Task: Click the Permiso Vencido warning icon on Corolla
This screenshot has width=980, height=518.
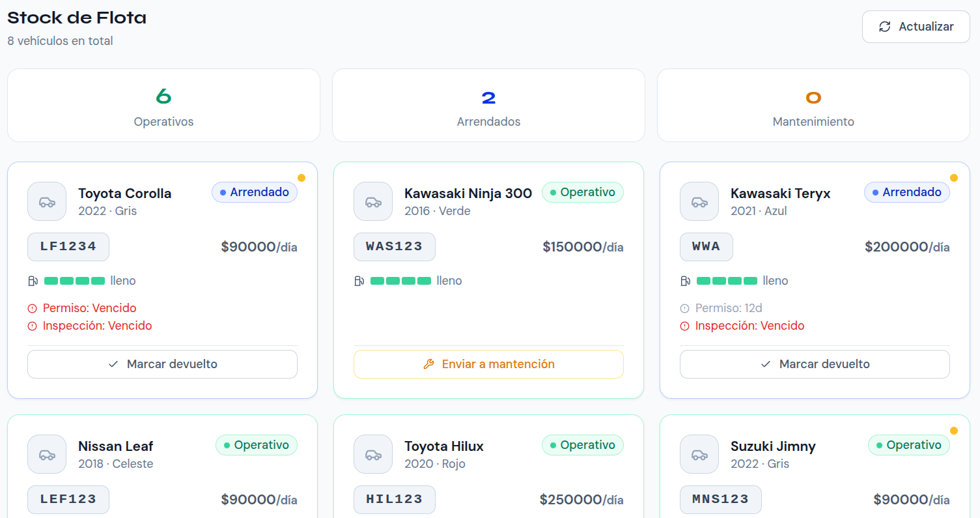Action: 32,308
